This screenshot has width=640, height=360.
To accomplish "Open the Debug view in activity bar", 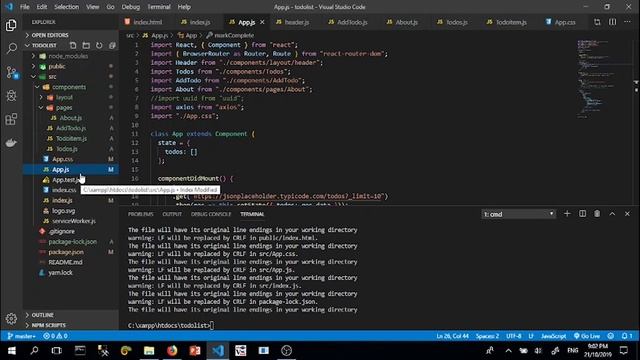I will (11, 96).
